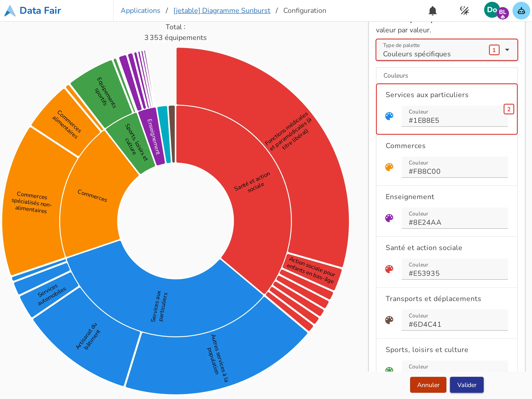Click the Data Fair title text

[x=40, y=11]
